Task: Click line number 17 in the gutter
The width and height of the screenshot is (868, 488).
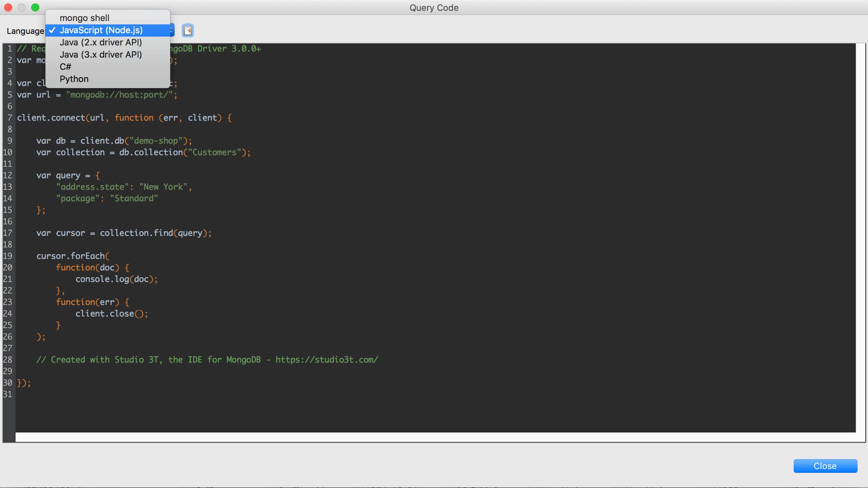Action: 7,233
